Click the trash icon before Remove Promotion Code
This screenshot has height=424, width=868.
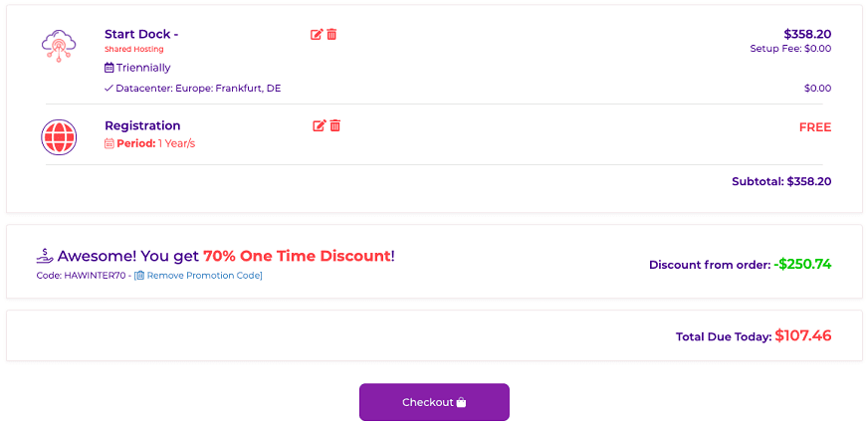(x=140, y=275)
